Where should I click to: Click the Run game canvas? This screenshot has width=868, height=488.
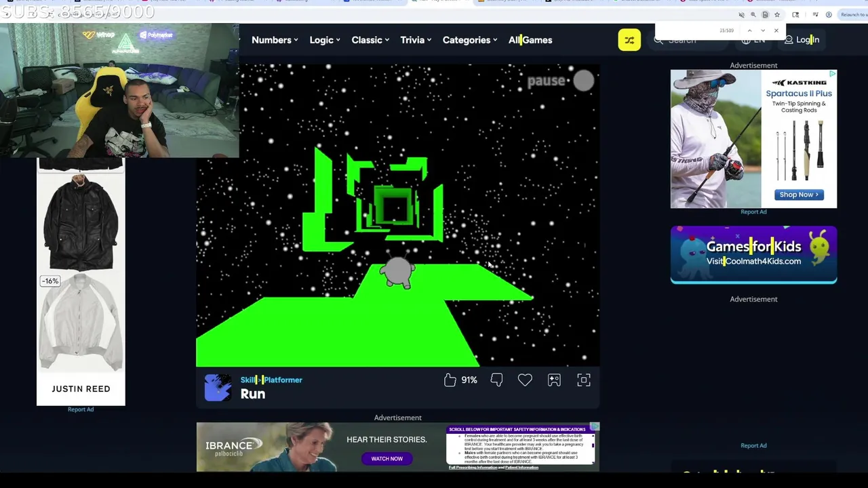(397, 216)
